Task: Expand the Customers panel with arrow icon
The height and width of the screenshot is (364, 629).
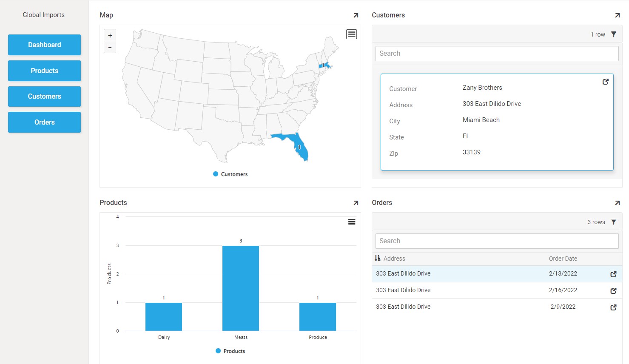Action: click(x=617, y=15)
